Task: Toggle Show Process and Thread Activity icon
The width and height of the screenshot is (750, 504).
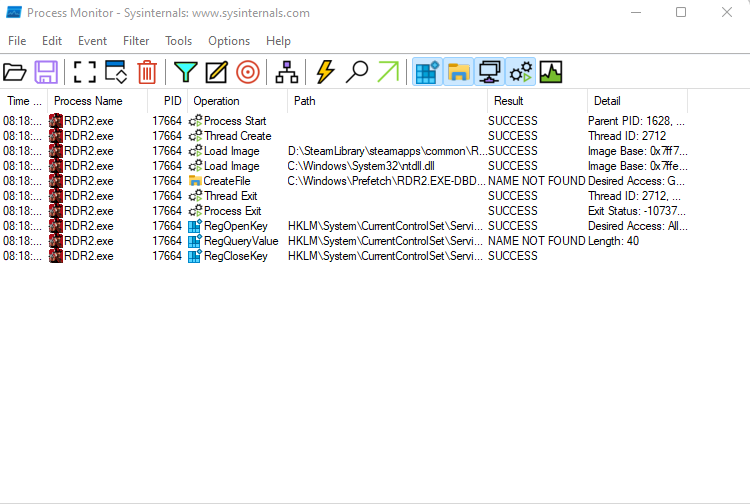Action: pos(520,72)
